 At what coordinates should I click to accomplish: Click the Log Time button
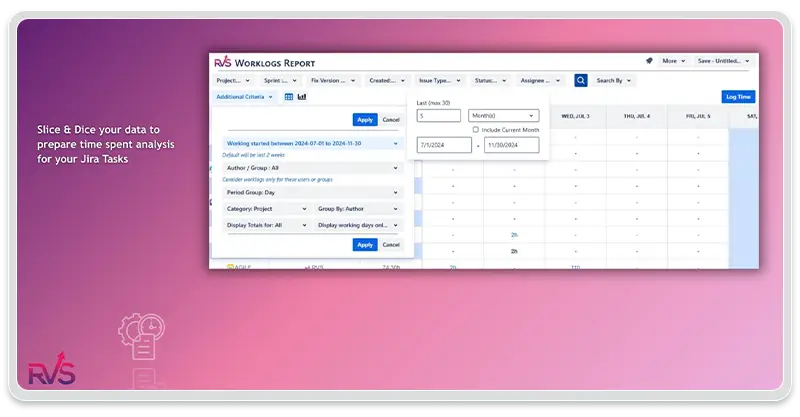tap(738, 96)
